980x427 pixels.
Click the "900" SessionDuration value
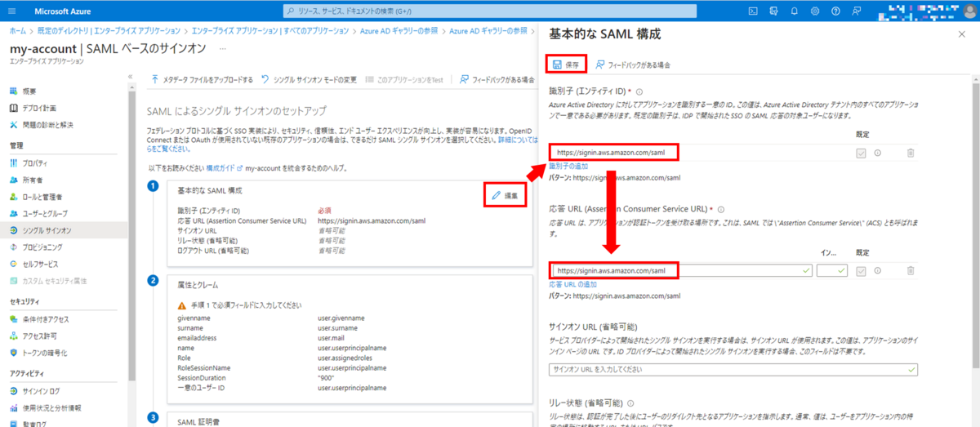[327, 378]
